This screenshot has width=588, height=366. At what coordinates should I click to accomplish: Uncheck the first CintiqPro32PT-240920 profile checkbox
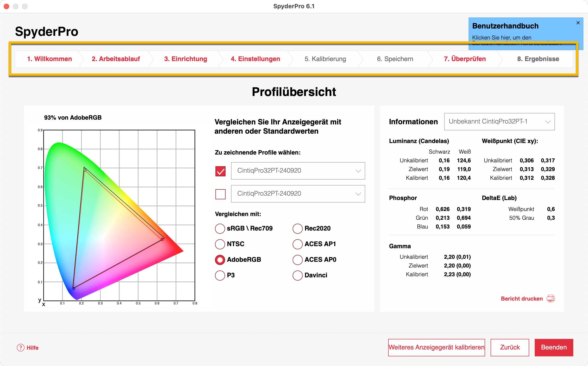point(220,171)
